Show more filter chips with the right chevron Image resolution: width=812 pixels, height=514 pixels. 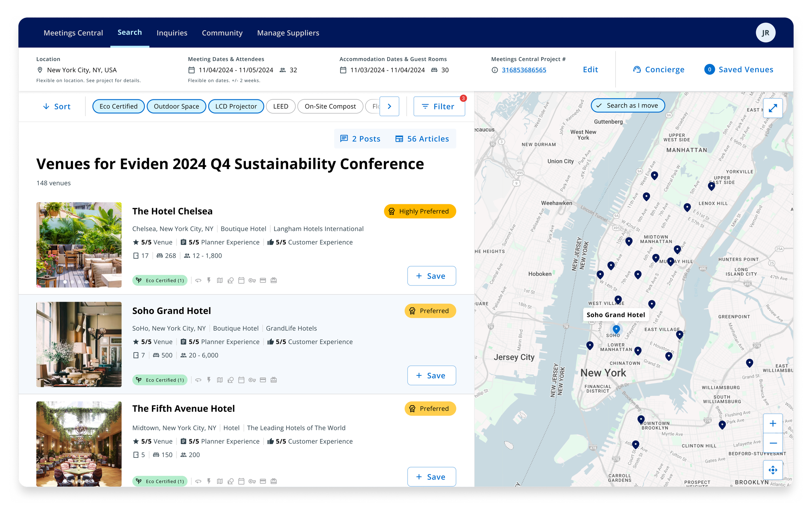pyautogui.click(x=389, y=106)
